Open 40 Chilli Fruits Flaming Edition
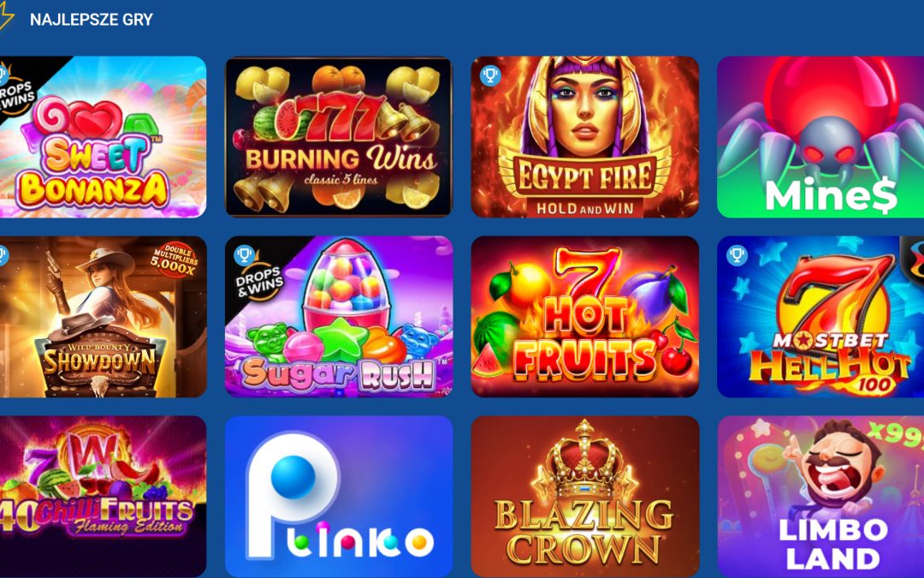Viewport: 924px width, 578px height. pos(104,497)
